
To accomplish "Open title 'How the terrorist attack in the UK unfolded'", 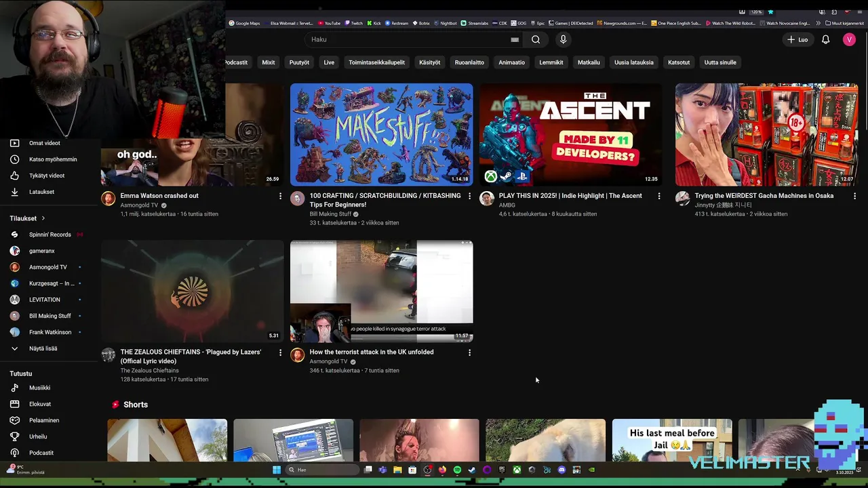I will click(x=372, y=352).
